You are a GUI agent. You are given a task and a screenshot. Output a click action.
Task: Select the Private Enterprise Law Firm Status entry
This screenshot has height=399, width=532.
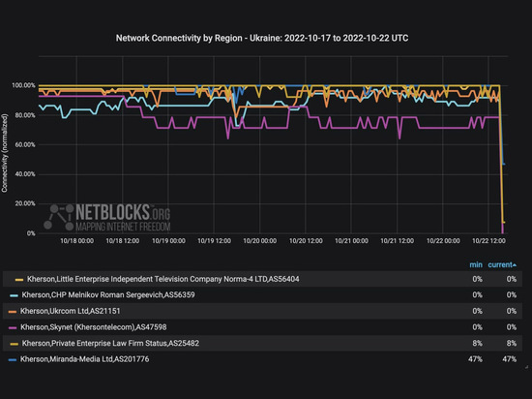point(110,343)
